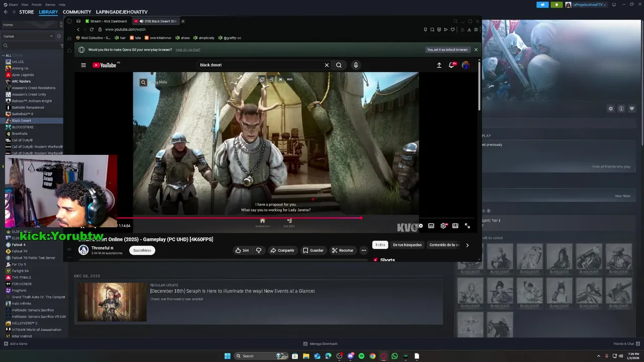Open Steam game info icon
644x362 pixels.
click(x=621, y=109)
